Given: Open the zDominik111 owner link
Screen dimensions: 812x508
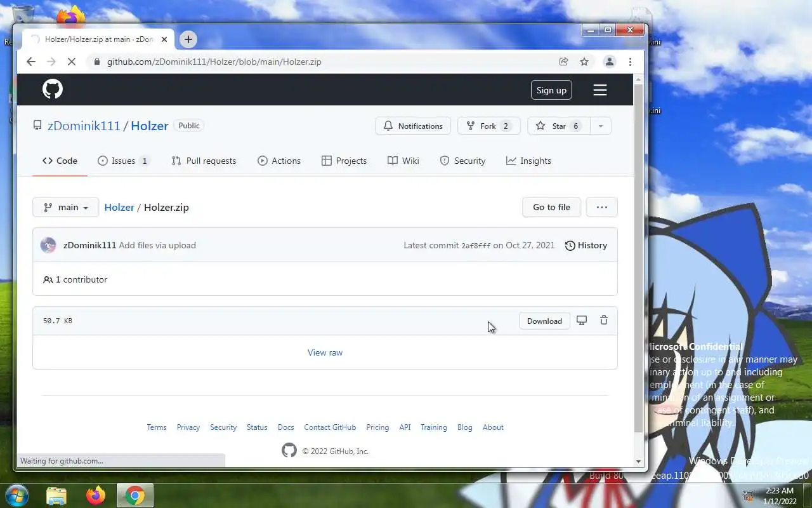Looking at the screenshot, I should click(x=84, y=126).
